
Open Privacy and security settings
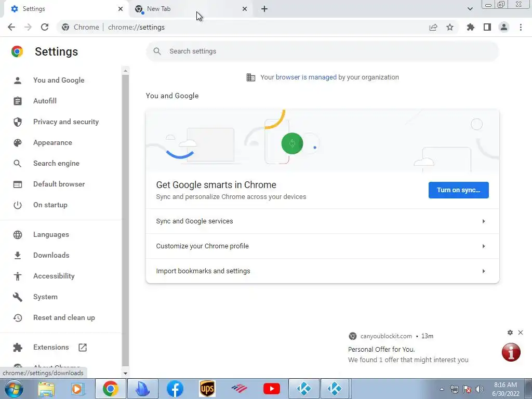tap(66, 122)
